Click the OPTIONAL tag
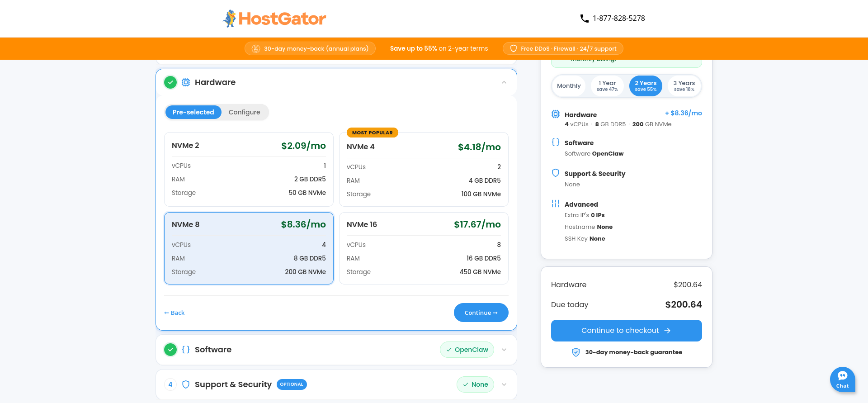Image resolution: width=868 pixels, height=403 pixels. point(292,384)
